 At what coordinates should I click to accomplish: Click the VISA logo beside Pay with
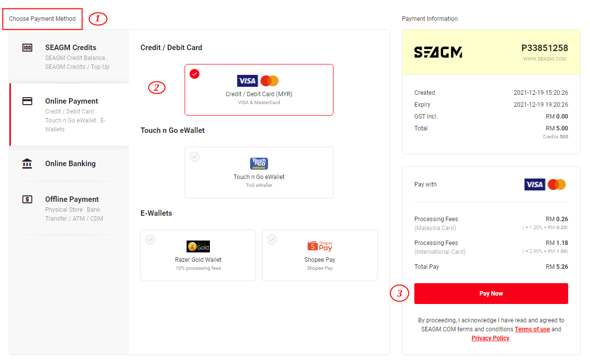point(535,184)
